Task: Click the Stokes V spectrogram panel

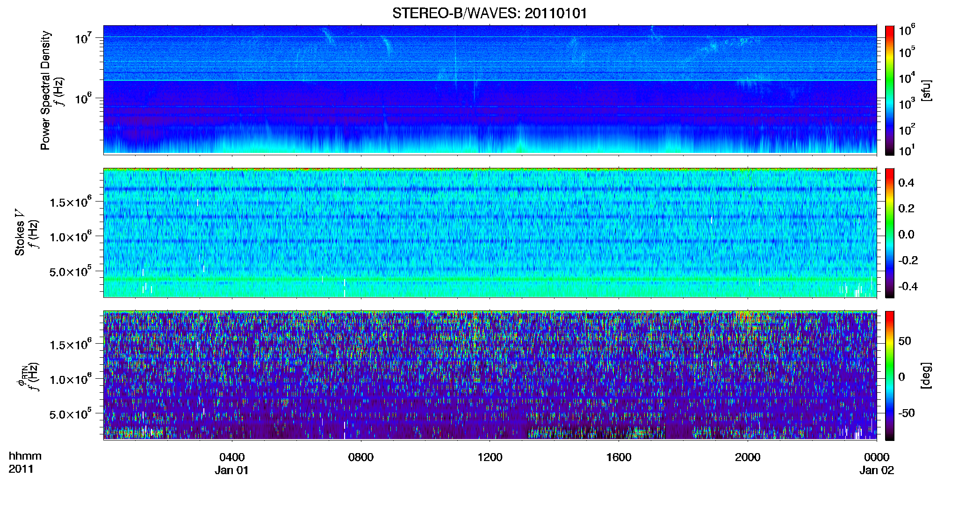Action: coord(490,232)
